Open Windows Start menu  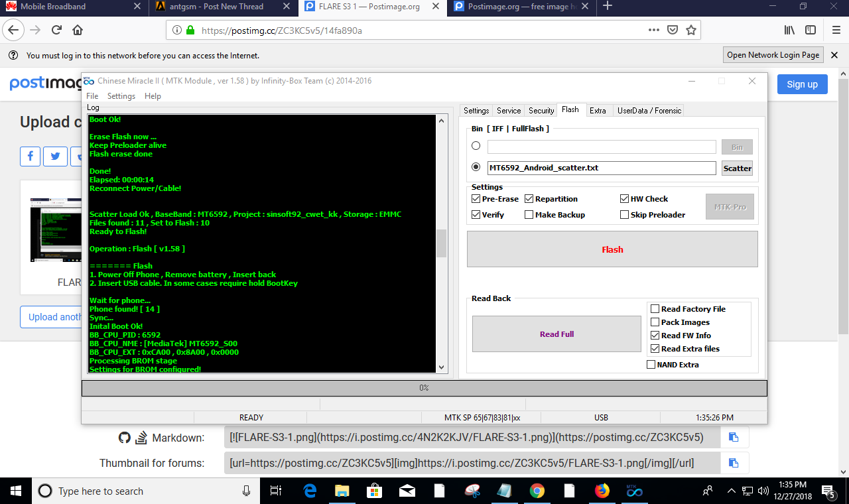click(x=16, y=491)
